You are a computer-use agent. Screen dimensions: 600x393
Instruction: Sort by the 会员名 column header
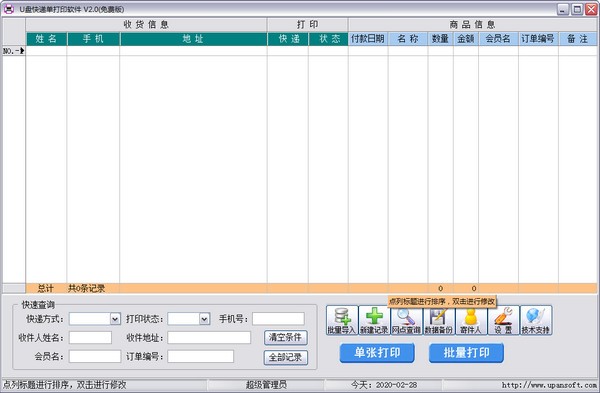tap(498, 39)
